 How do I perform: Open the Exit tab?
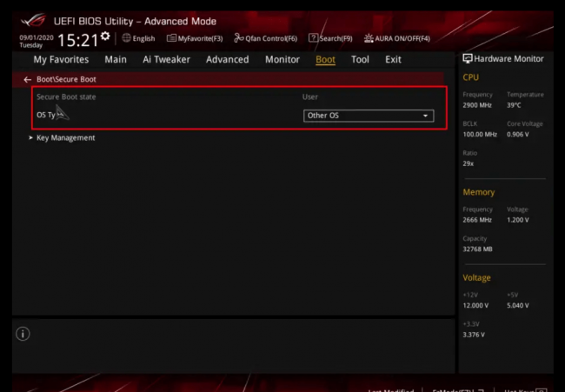[393, 59]
